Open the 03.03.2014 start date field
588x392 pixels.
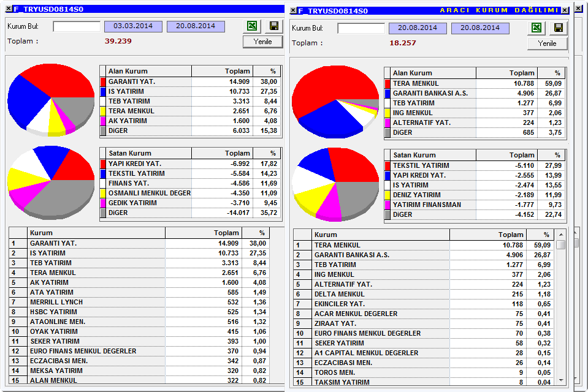[x=133, y=26]
